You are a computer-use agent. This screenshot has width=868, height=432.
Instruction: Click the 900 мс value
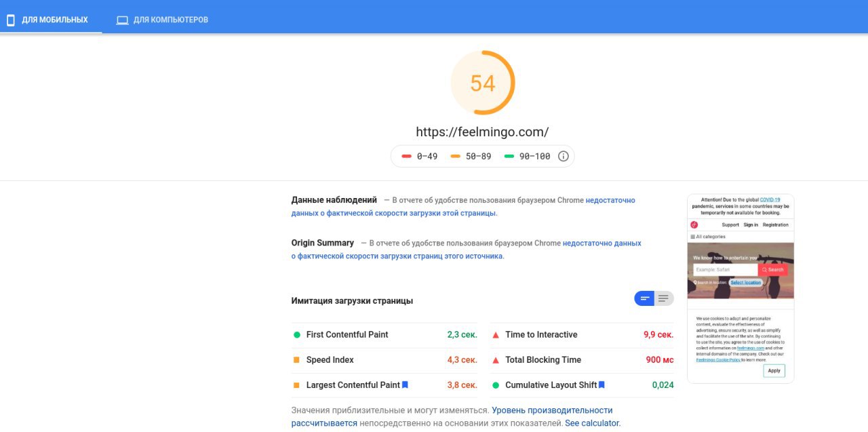pos(660,359)
